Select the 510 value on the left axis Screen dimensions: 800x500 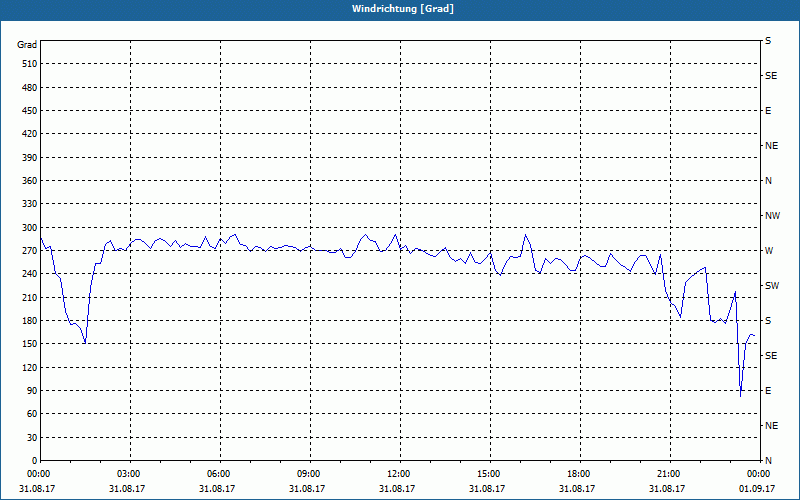pyautogui.click(x=30, y=64)
